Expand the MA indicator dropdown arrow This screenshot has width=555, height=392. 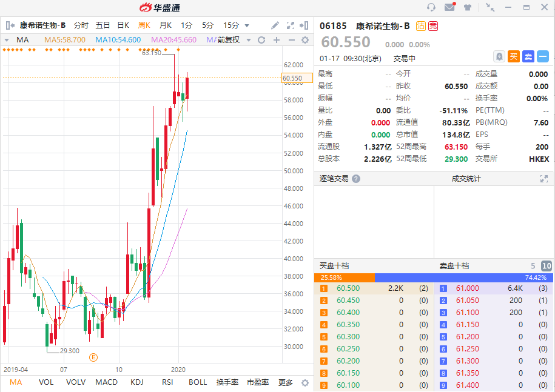click(7, 40)
